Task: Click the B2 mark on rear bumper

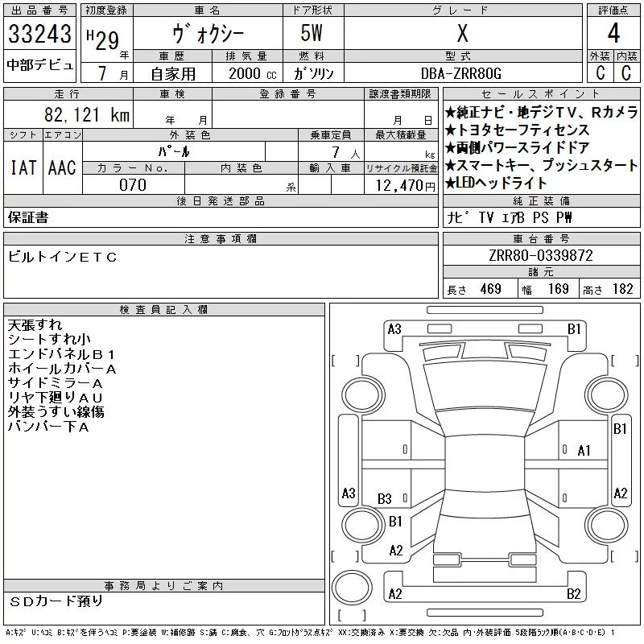Action: pyautogui.click(x=573, y=594)
